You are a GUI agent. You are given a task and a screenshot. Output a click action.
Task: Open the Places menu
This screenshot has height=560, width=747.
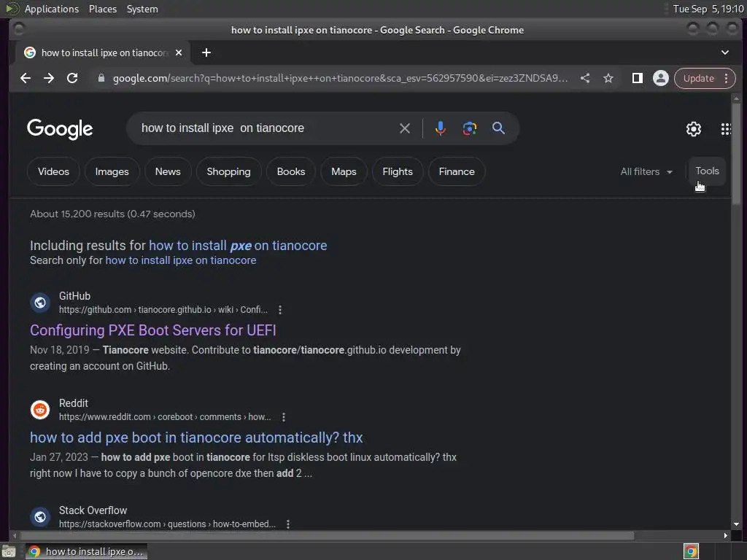[103, 9]
